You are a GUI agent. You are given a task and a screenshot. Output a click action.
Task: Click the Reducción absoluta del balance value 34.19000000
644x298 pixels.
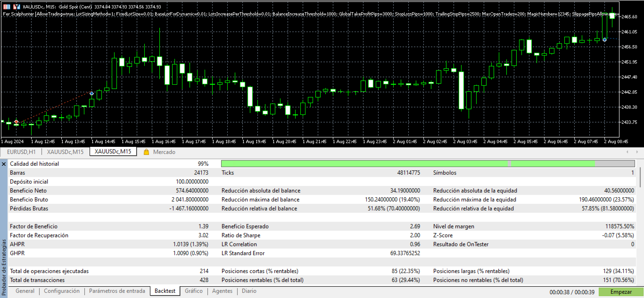pyautogui.click(x=405, y=191)
